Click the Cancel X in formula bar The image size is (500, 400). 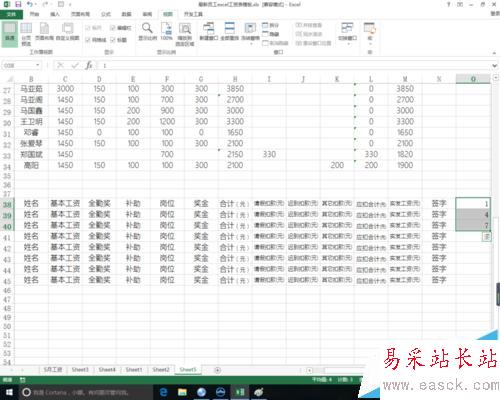pos(60,65)
